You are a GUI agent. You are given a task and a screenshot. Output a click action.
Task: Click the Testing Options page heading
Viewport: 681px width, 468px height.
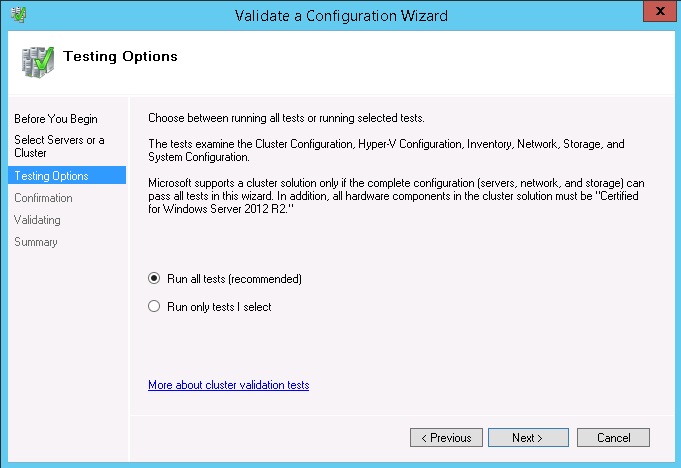120,57
